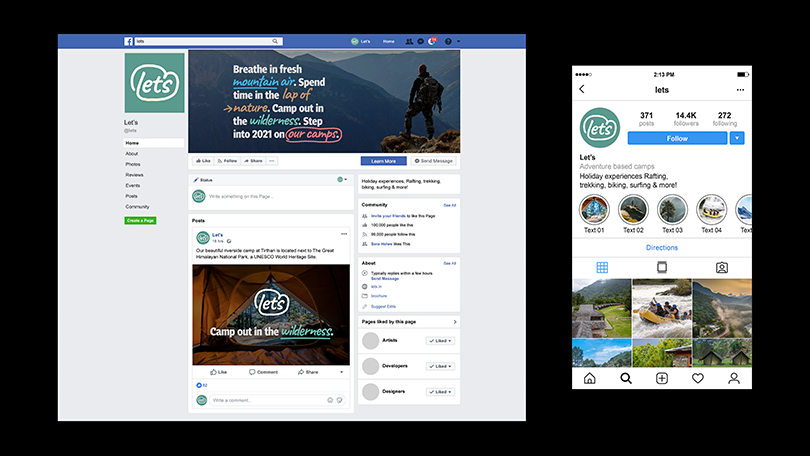
Task: Switch to Instagram tagged photos tab
Action: (x=722, y=268)
